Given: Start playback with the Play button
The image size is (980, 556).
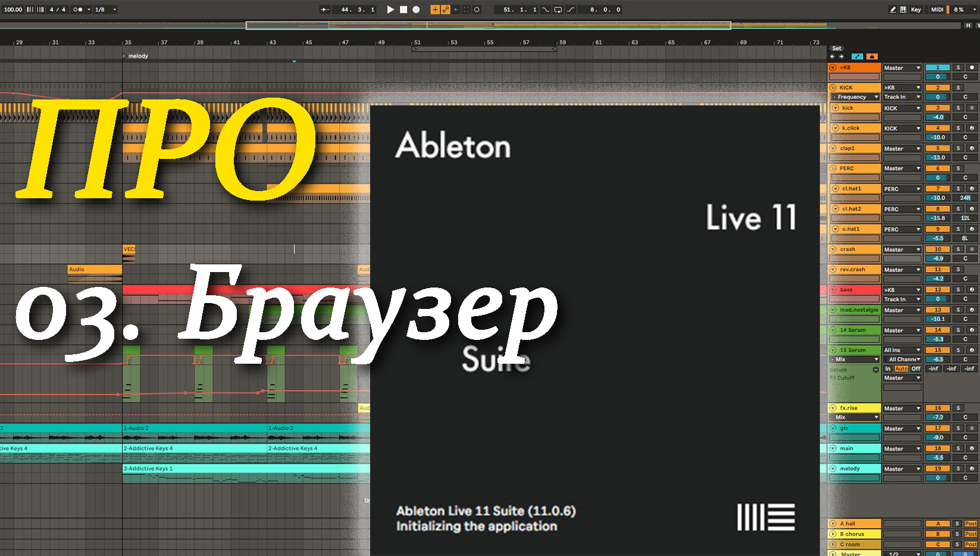Looking at the screenshot, I should (x=390, y=10).
